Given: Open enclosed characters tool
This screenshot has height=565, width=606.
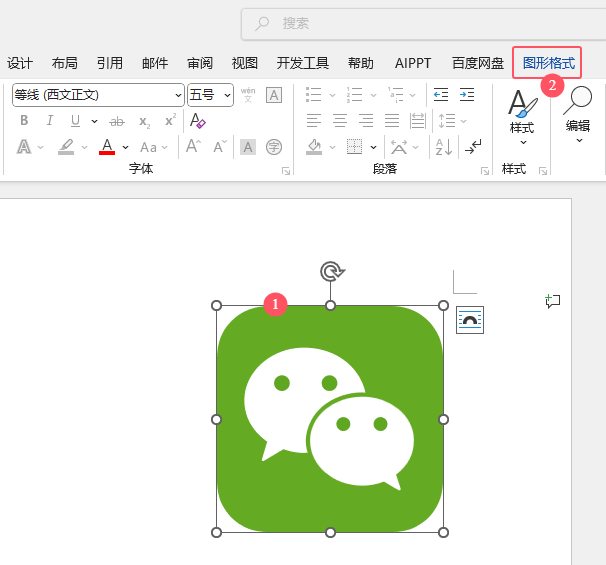Looking at the screenshot, I should [274, 147].
